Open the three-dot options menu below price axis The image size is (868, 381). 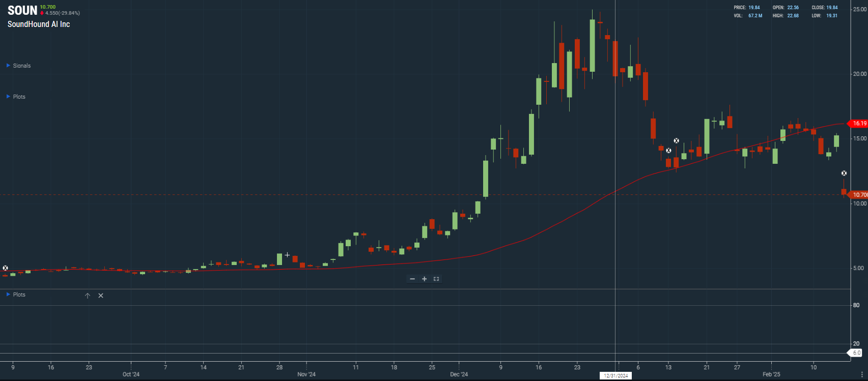[x=862, y=374]
